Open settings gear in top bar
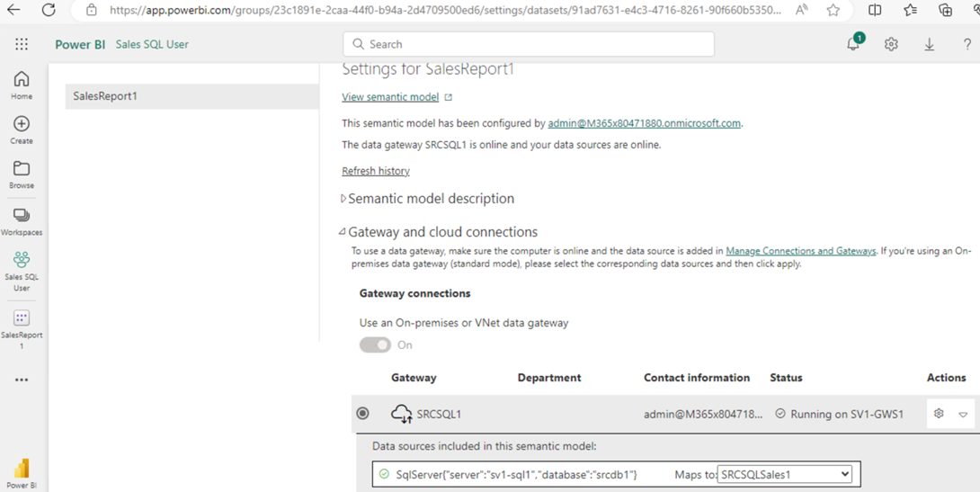 click(891, 44)
